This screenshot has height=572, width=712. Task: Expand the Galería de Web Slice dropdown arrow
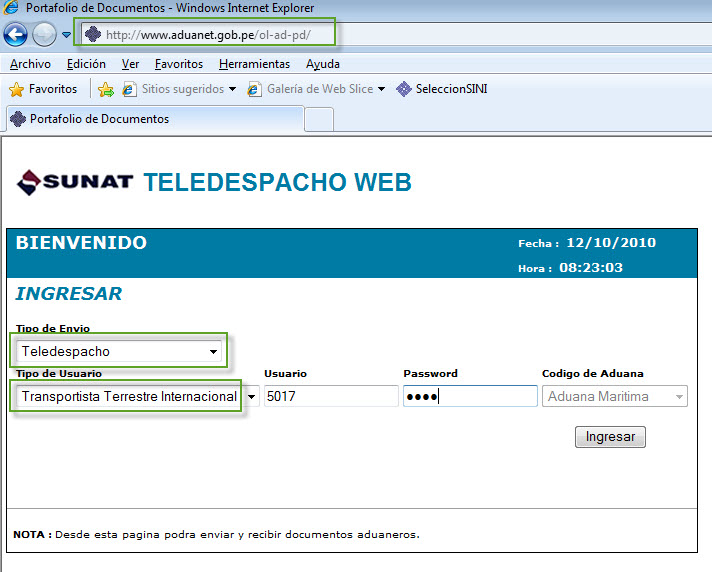coord(381,89)
